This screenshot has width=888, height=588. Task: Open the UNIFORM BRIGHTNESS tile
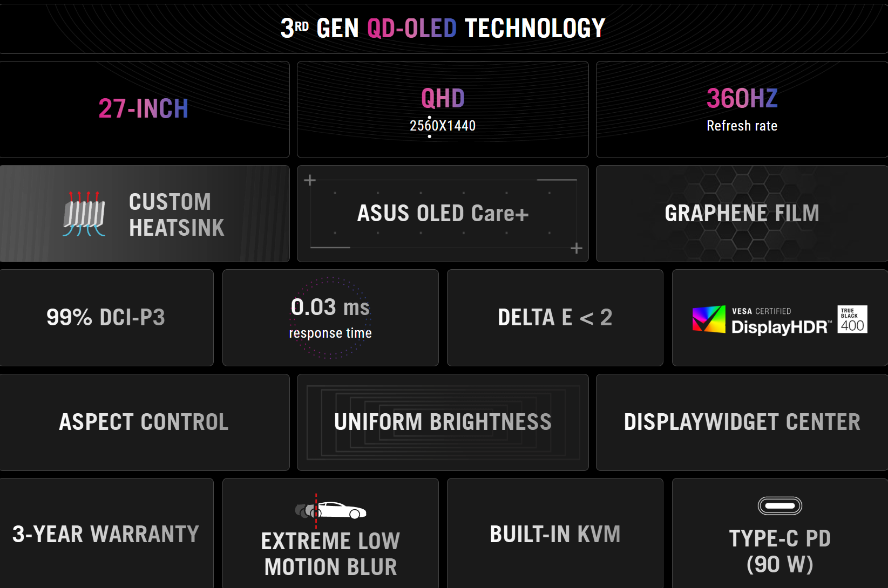point(443,422)
